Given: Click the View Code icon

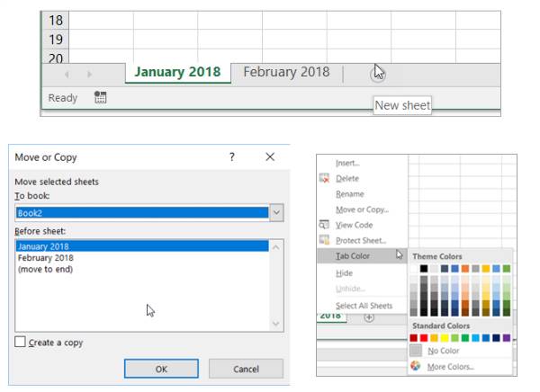Looking at the screenshot, I should [324, 225].
